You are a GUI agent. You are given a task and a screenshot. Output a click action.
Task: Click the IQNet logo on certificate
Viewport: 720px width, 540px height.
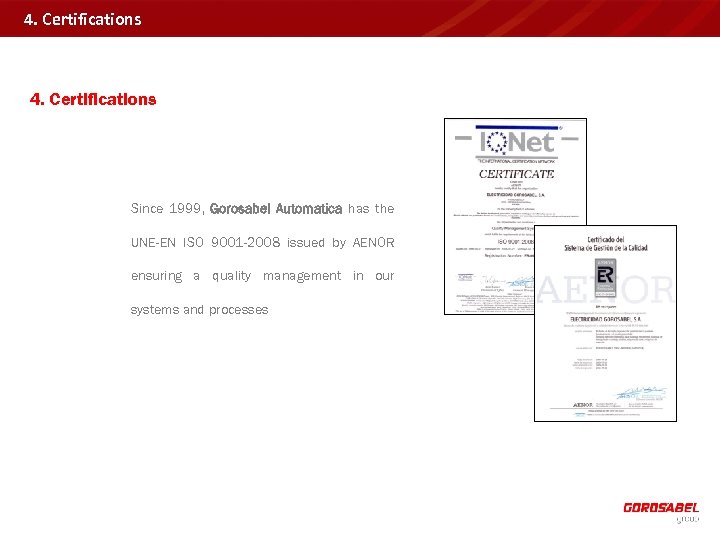pos(516,143)
